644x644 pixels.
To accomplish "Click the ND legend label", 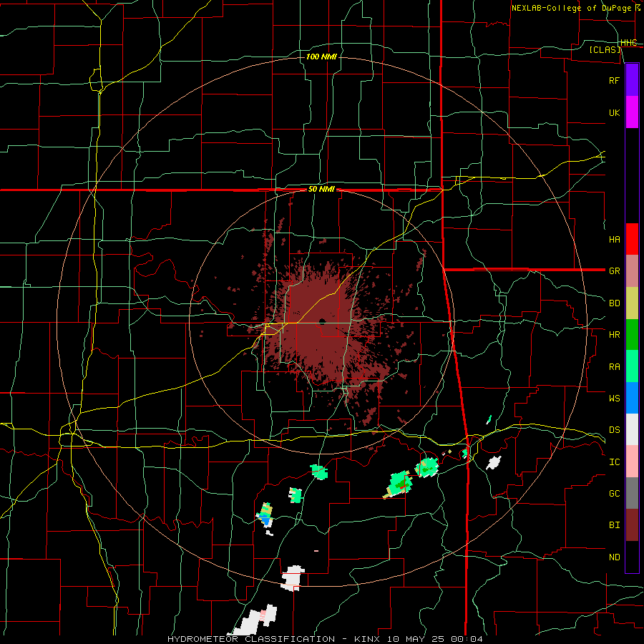I will 614,557.
